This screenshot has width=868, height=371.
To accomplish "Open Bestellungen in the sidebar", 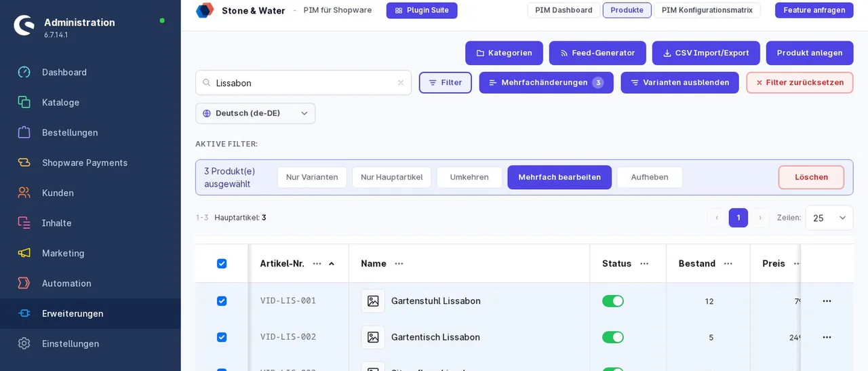I will (x=90, y=132).
